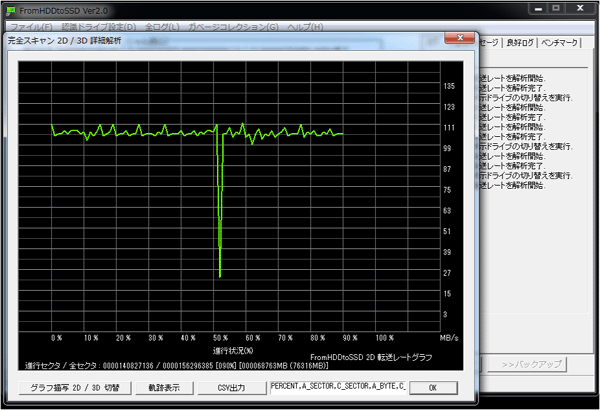Image resolution: width=600 pixels, height=410 pixels.
Task: Click the 軌跡表示 button
Action: [x=164, y=387]
